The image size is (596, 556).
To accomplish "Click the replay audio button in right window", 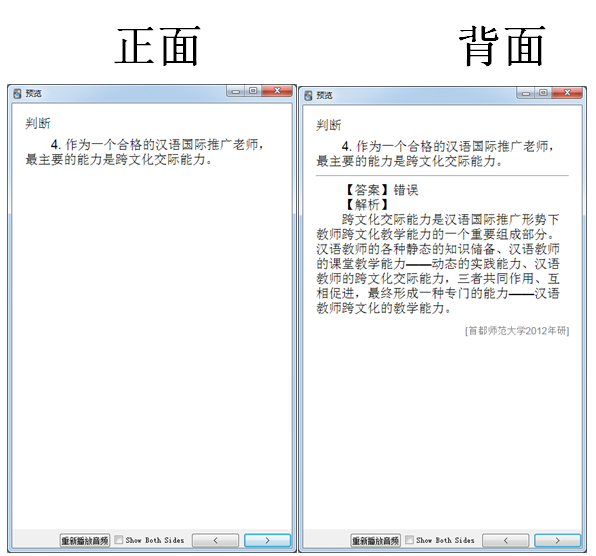I will [375, 540].
